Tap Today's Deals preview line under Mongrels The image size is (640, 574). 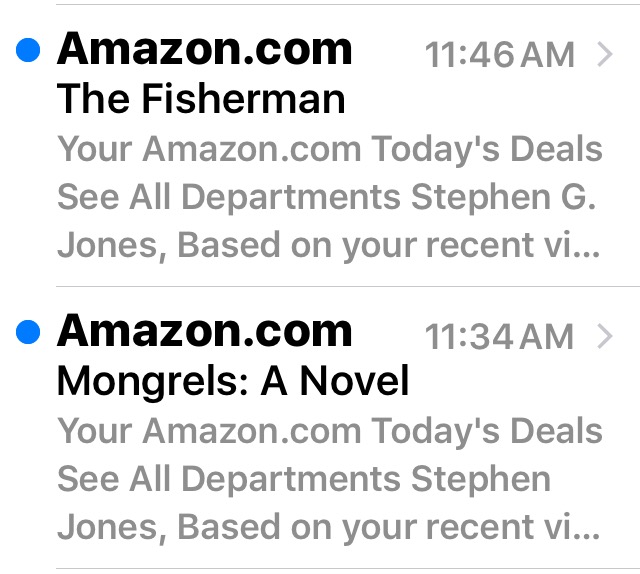pyautogui.click(x=330, y=432)
